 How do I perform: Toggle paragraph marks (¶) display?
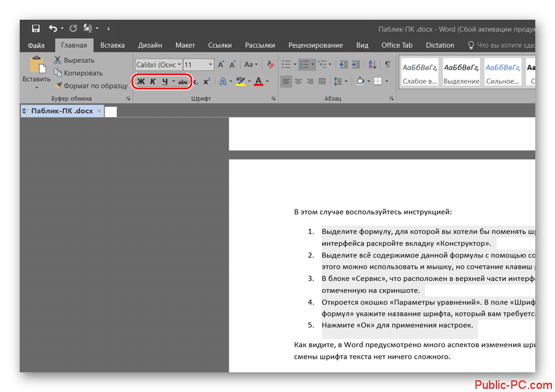point(387,65)
